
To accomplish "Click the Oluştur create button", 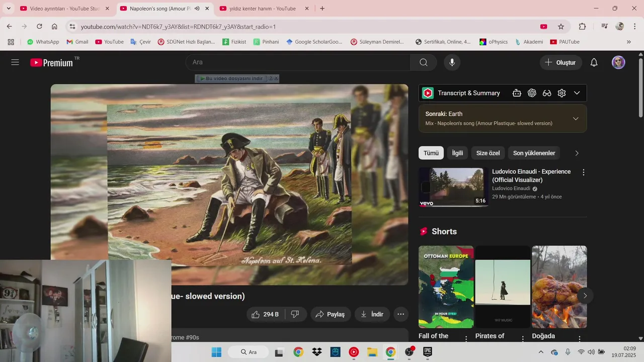I will (x=560, y=62).
